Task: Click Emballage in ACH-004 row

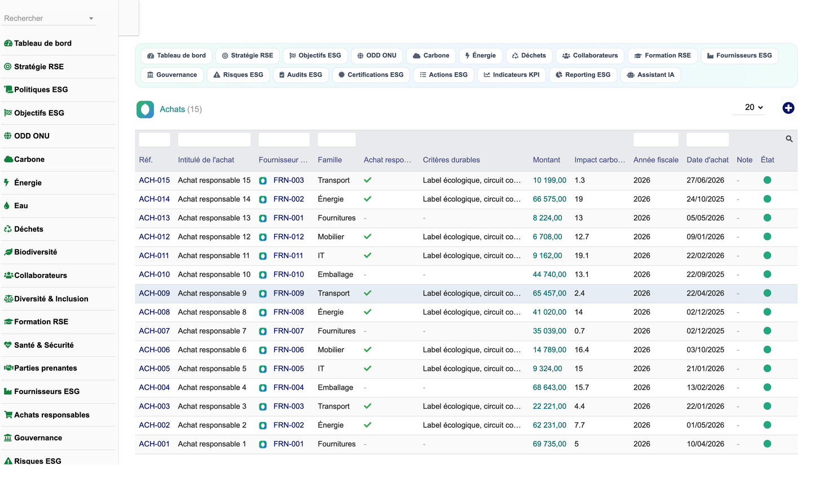Action: coord(336,388)
